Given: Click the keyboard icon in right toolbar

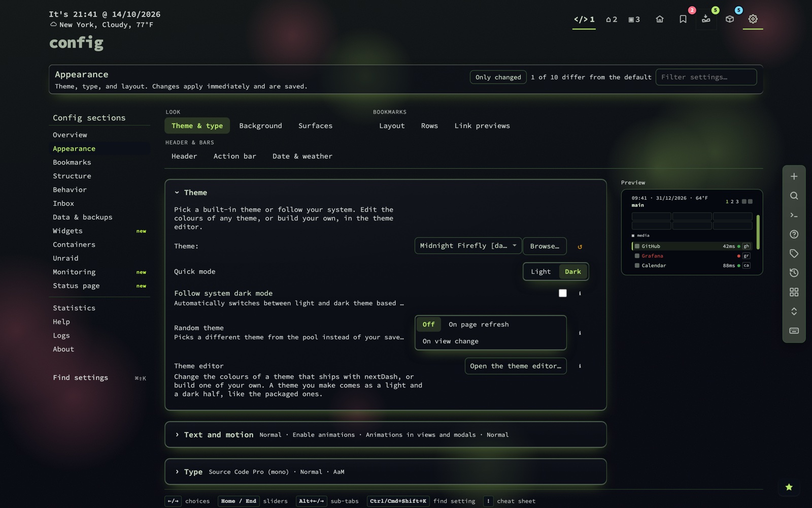Looking at the screenshot, I should [794, 331].
